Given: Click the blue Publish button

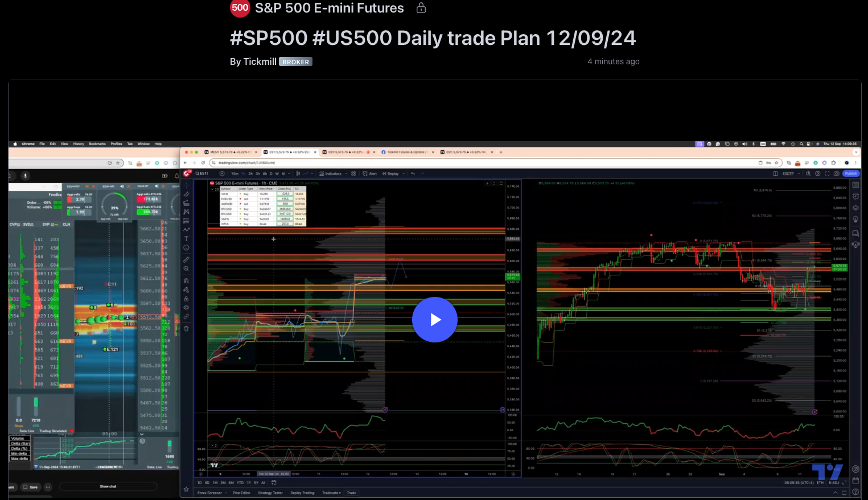Looking at the screenshot, I should pos(851,173).
